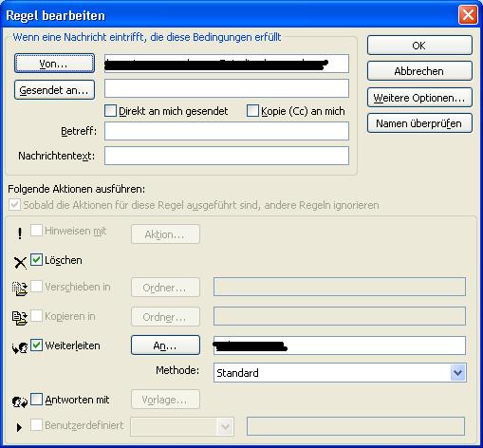Viewport: 483px width, 448px height.
Task: Click the delete X icon beside Löschen
Action: pos(20,263)
